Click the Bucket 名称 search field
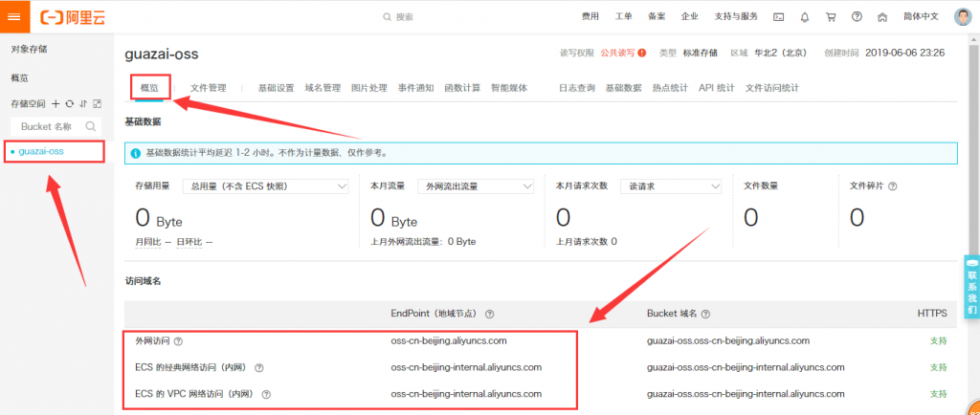 coord(56,126)
